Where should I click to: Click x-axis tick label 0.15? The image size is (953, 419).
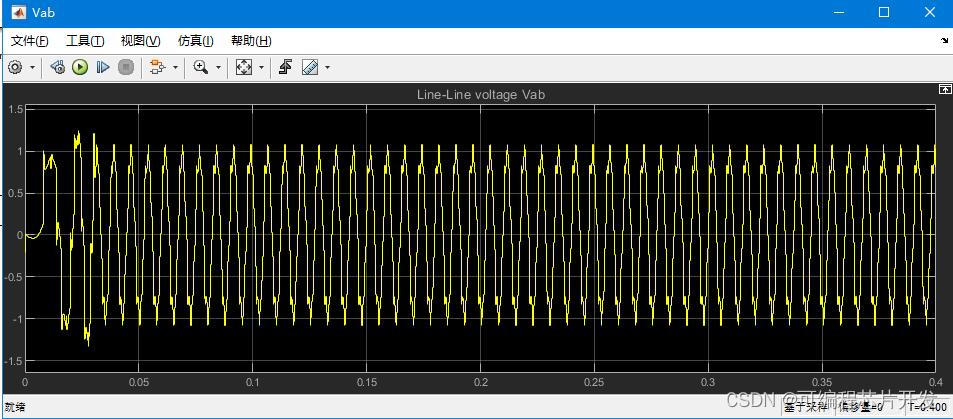click(366, 383)
